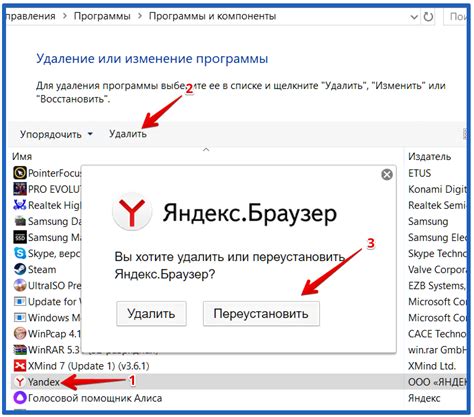Click the Update for Windows icon

click(20, 301)
